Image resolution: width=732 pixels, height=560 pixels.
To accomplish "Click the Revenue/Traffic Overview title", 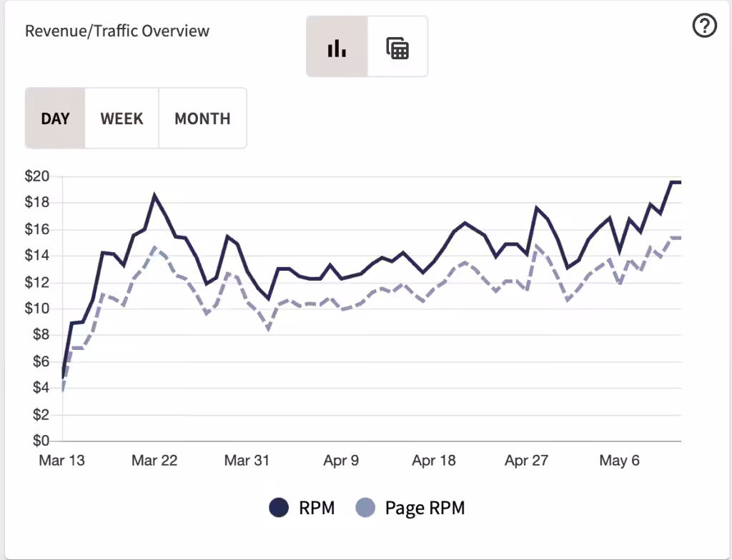I will (x=117, y=31).
